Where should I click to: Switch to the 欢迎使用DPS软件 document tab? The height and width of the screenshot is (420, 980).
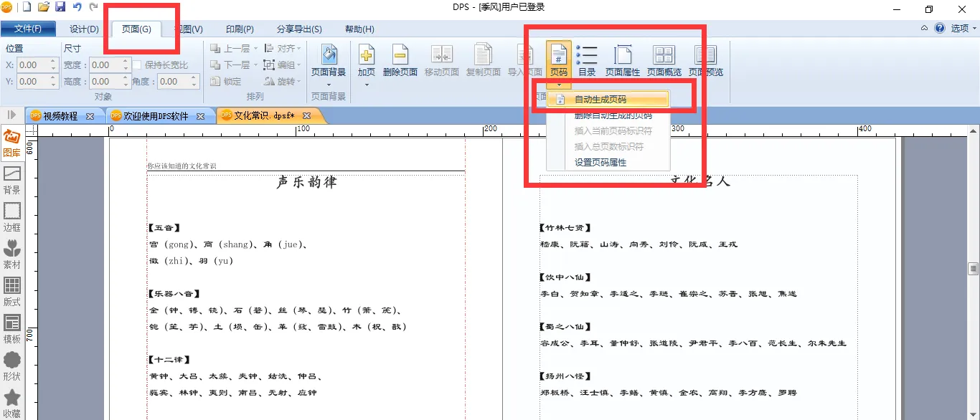click(x=156, y=116)
